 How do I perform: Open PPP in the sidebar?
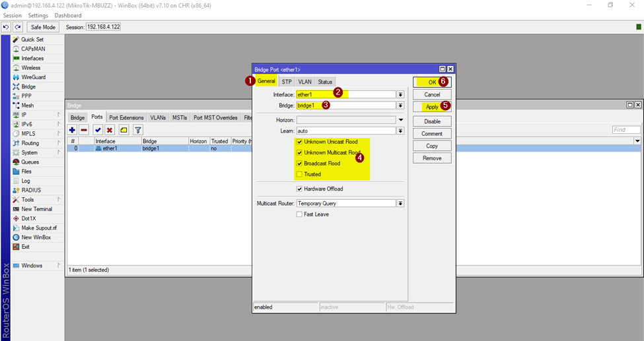coord(26,96)
